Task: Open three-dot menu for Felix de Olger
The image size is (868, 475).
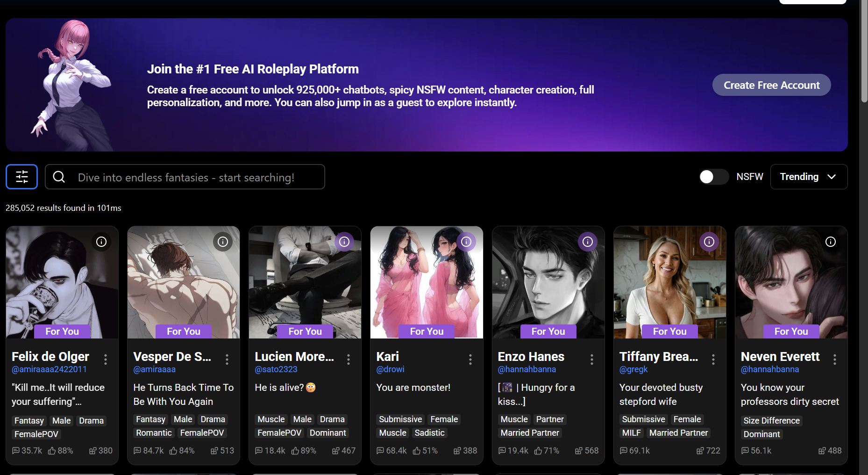Action: tap(106, 359)
